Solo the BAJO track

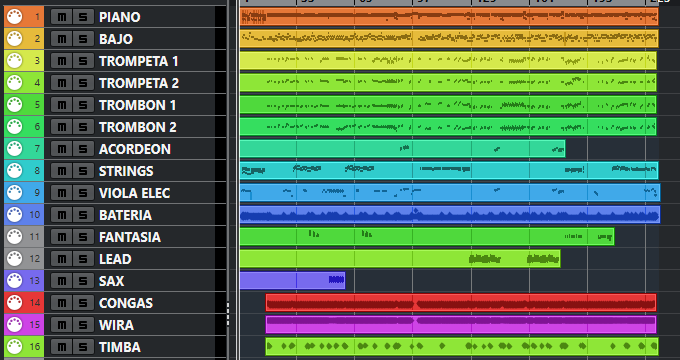point(83,39)
